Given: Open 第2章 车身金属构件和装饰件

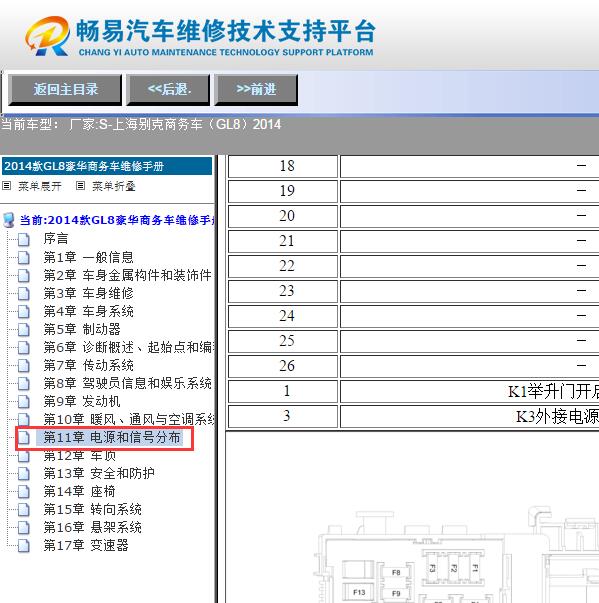Looking at the screenshot, I should pyautogui.click(x=127, y=275).
